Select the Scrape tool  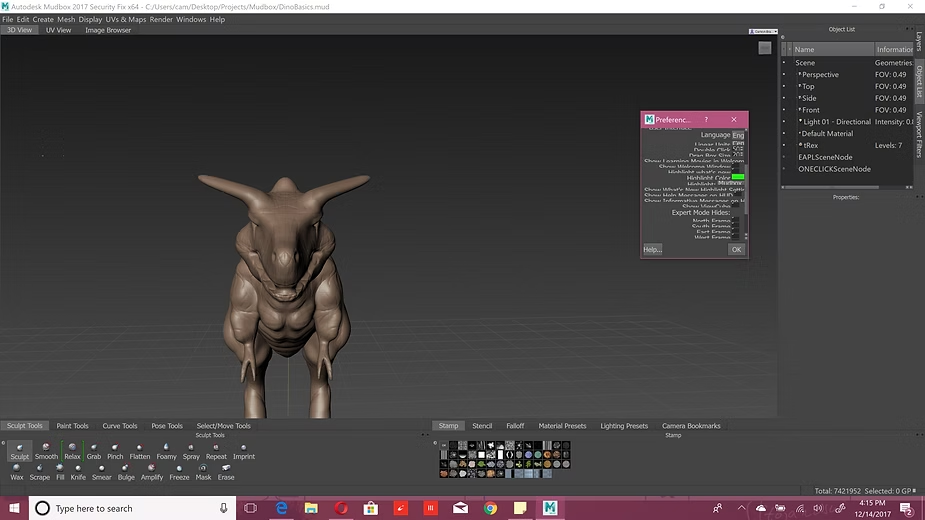[x=40, y=472]
